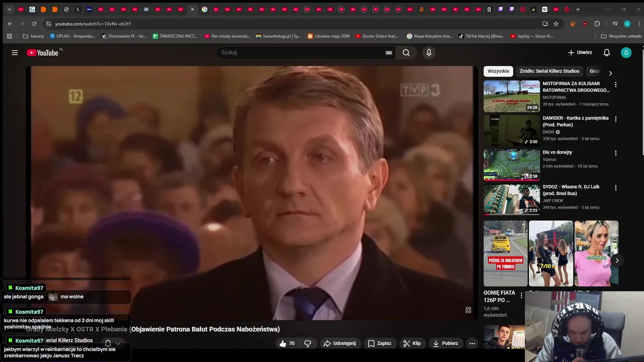This screenshot has height=362, width=644.
Task: Click Zapisz save button
Action: [x=379, y=343]
